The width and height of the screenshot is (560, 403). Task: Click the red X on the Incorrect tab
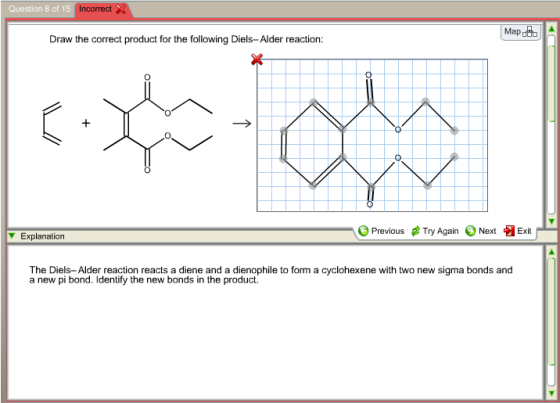(121, 9)
